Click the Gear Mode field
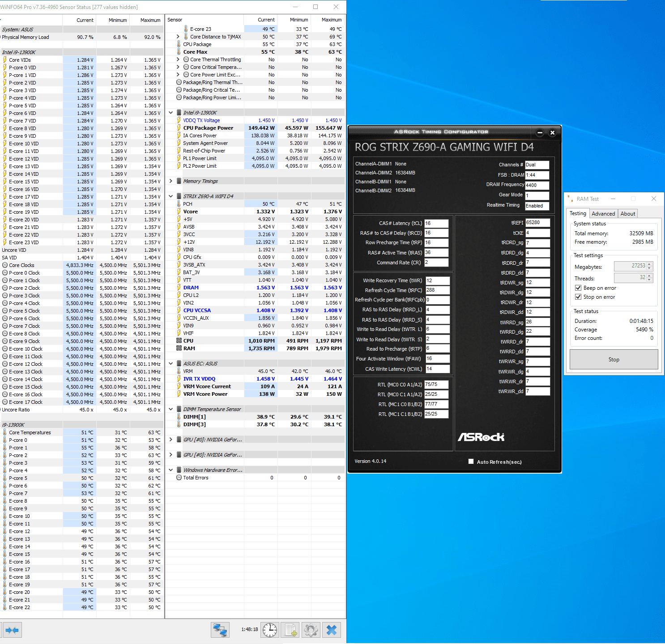Viewport: 665px width, 644px height. point(537,195)
